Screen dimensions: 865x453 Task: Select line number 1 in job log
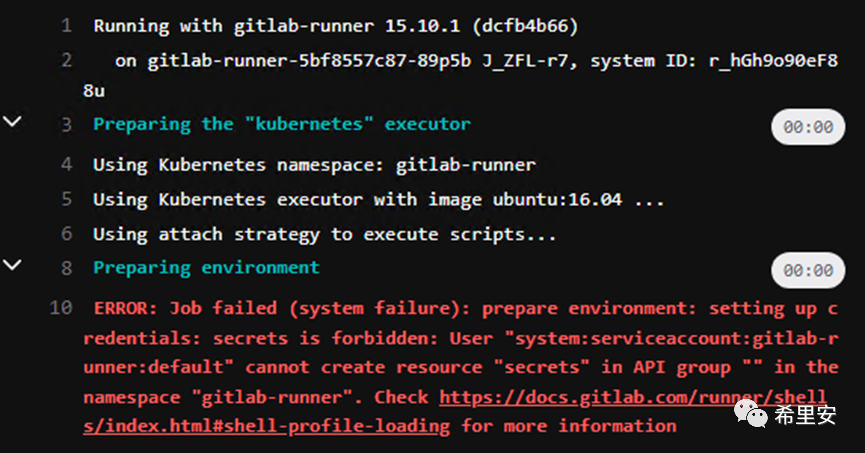click(66, 26)
